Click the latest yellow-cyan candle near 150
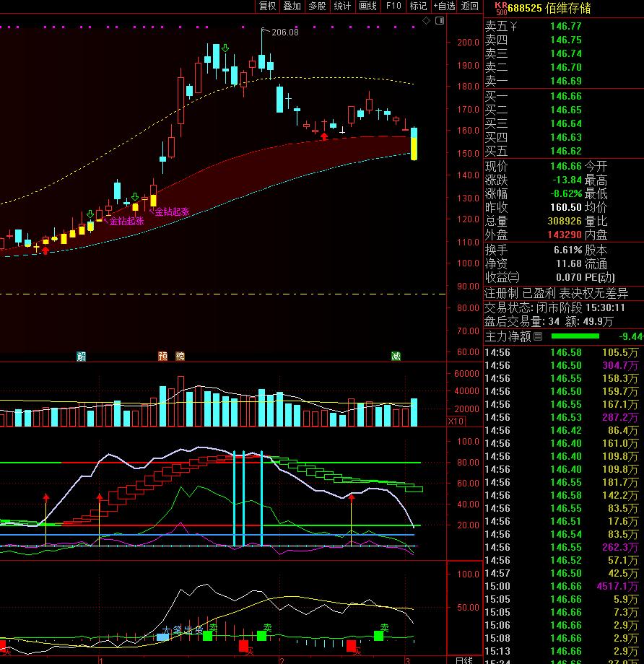 click(414, 144)
